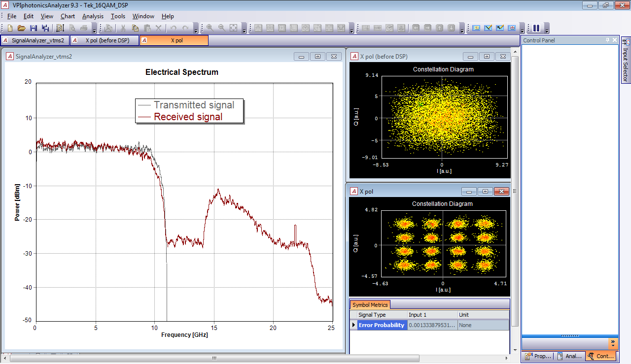This screenshot has width=631, height=364.
Task: Open the Chart menu
Action: point(68,16)
